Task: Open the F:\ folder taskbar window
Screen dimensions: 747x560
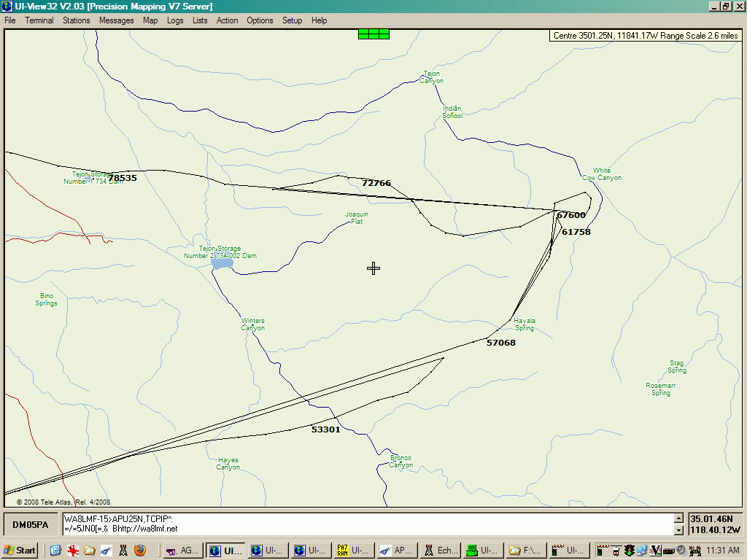Action: pos(525,551)
